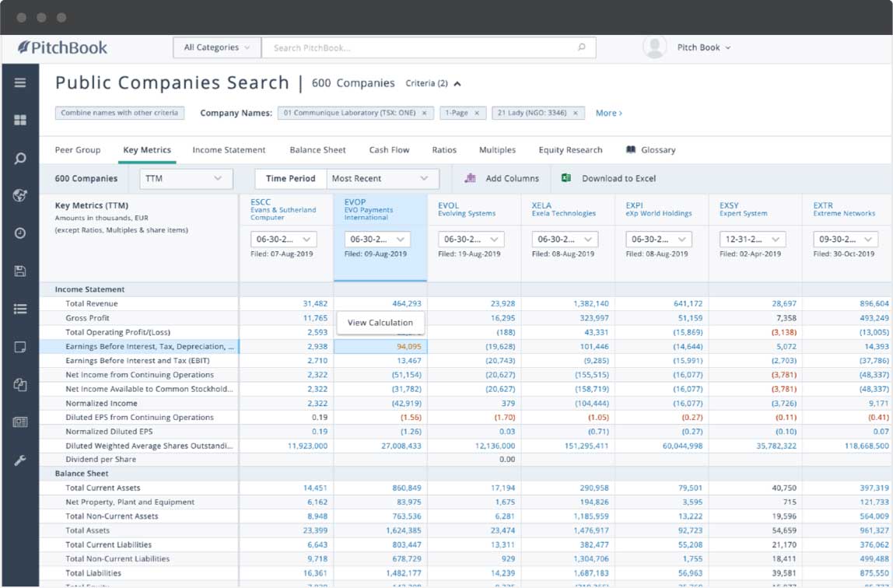Click the View Calculation button
Viewport: 893px width, 588px height.
click(x=380, y=322)
